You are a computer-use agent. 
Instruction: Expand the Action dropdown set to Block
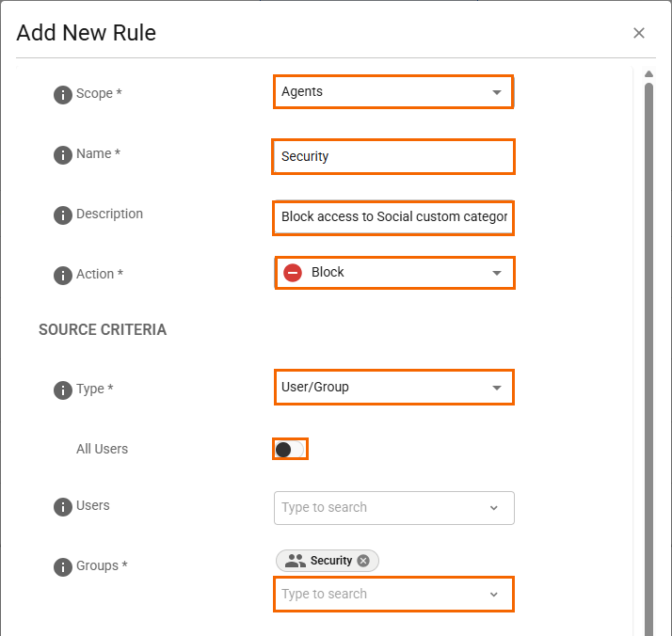coord(496,273)
